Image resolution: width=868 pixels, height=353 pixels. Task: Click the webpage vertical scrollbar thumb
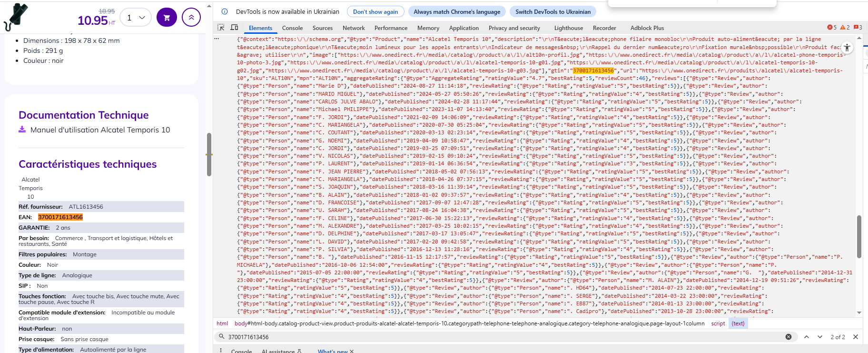coord(209,154)
